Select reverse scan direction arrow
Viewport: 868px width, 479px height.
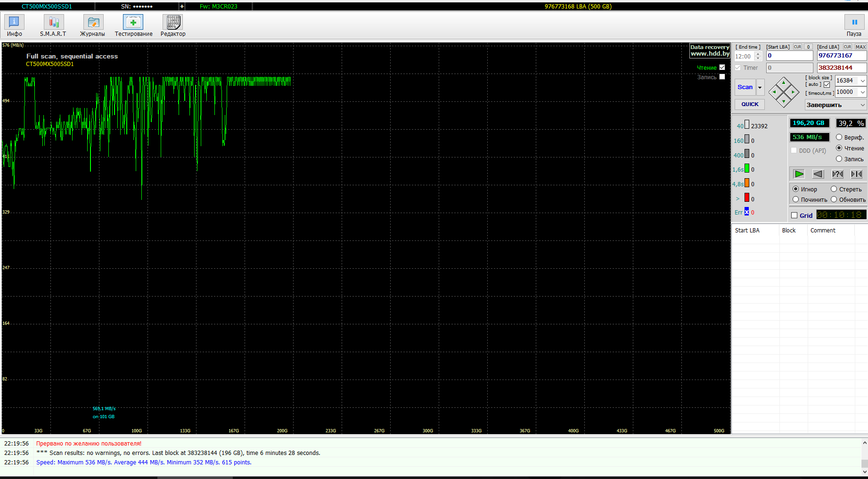818,174
